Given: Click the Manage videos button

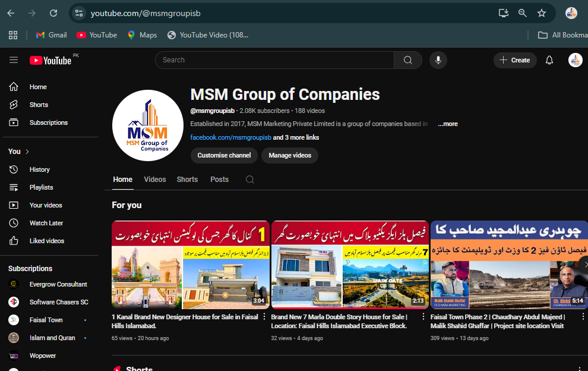Looking at the screenshot, I should coord(290,155).
